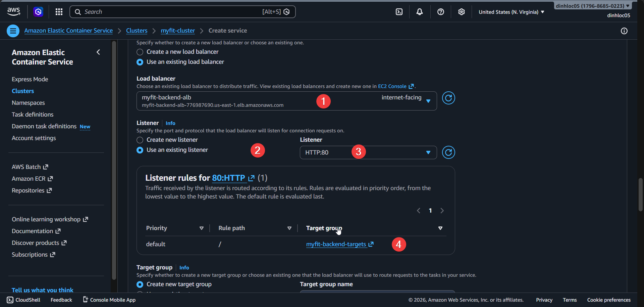The image size is (644, 307).
Task: Open the info panel beside Create service
Action: coord(624,31)
